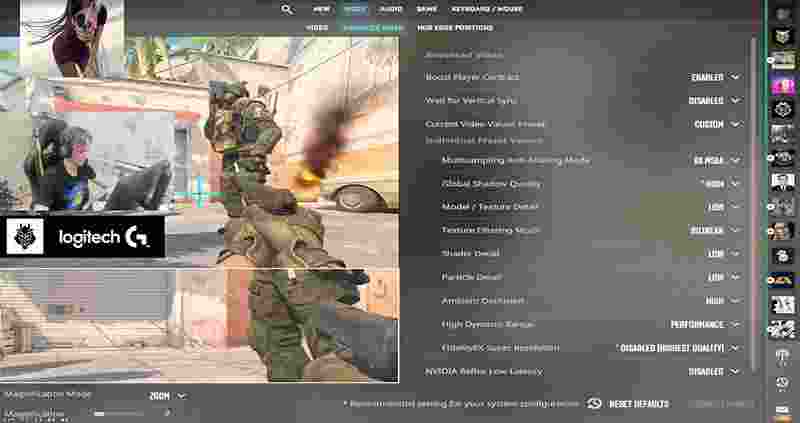The width and height of the screenshot is (800, 423).
Task: Open the VIDEO settings tab in the top bar
Action: 355,9
